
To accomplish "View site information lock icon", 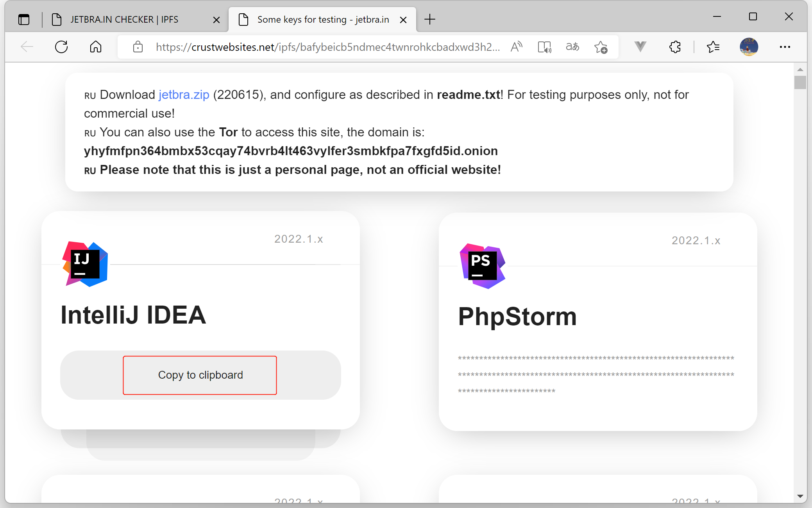I will [x=138, y=47].
